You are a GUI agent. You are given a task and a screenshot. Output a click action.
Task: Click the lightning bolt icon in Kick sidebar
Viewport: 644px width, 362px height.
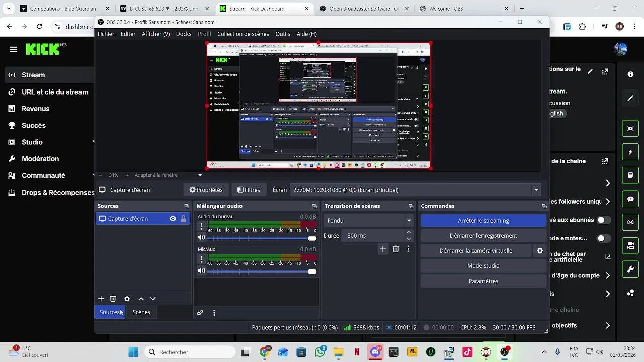pyautogui.click(x=630, y=152)
